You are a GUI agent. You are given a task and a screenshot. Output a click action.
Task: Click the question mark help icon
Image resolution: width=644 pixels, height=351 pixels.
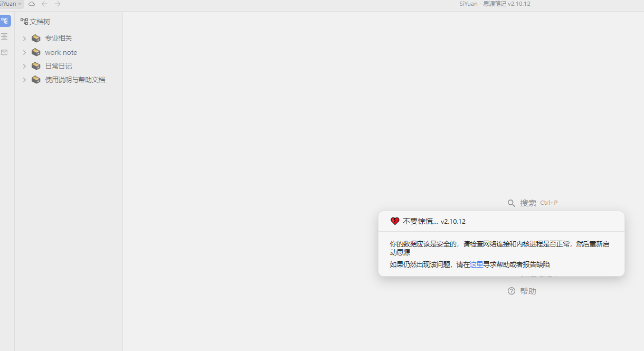[512, 291]
